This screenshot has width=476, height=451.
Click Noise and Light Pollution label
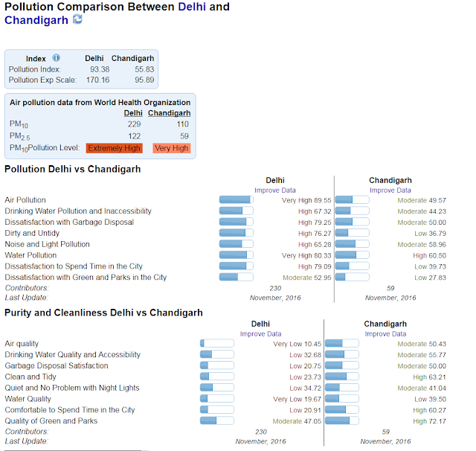pos(47,244)
